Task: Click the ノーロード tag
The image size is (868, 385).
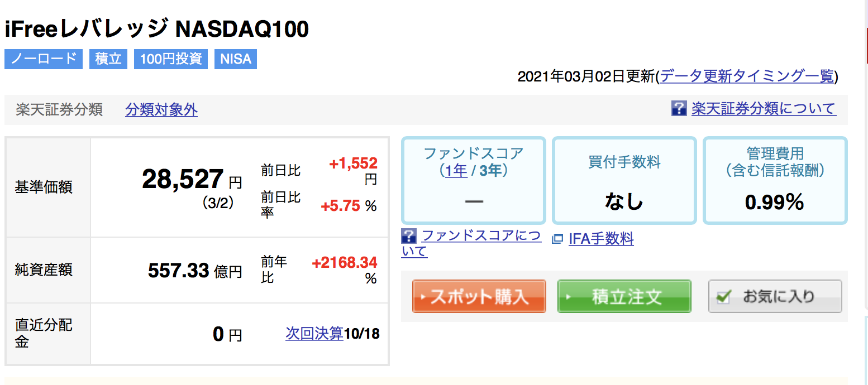Action: [44, 59]
